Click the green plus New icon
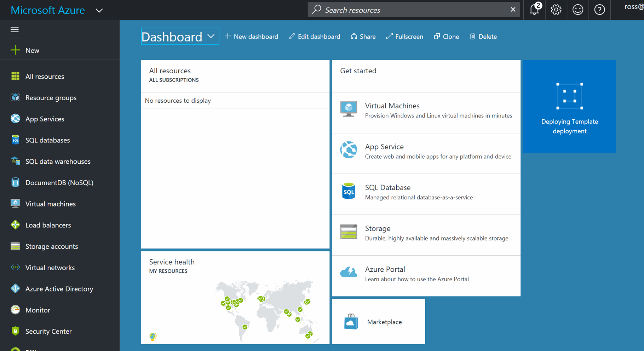This screenshot has height=351, width=644. coord(15,50)
